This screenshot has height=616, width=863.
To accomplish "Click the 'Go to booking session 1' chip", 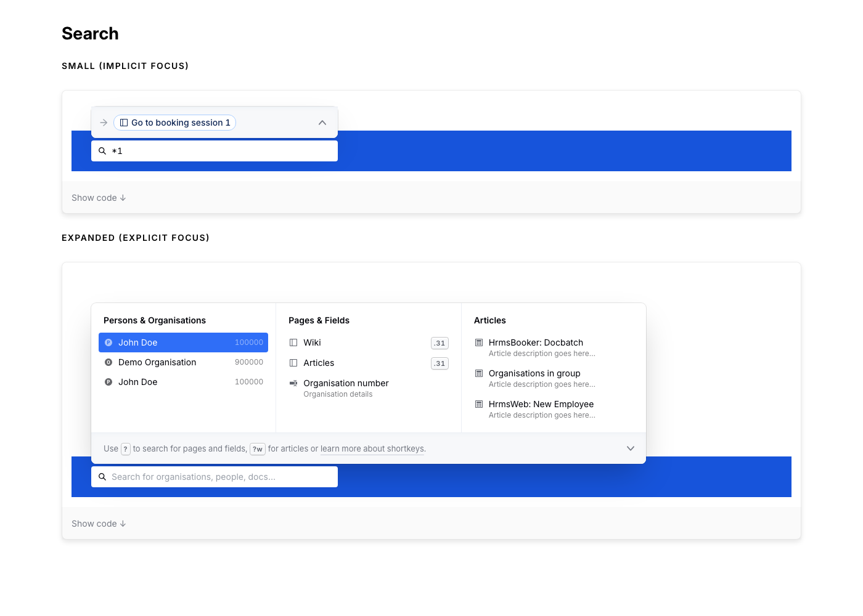I will (175, 123).
